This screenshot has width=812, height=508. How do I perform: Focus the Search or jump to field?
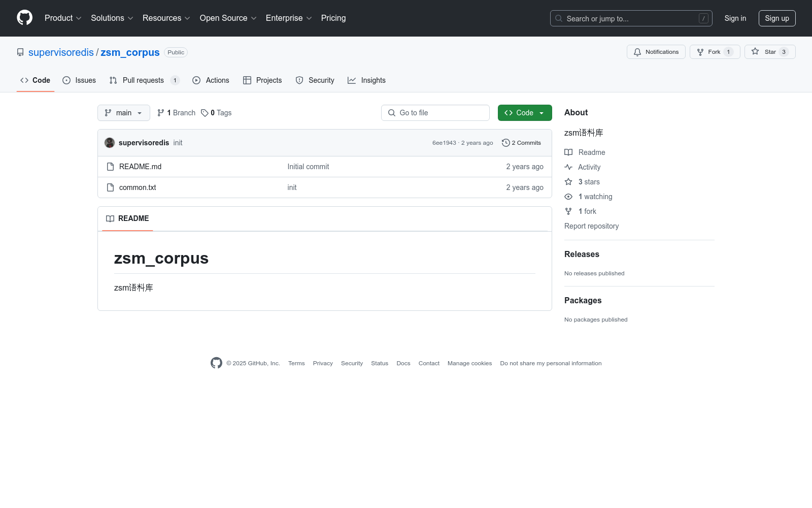pyautogui.click(x=631, y=18)
